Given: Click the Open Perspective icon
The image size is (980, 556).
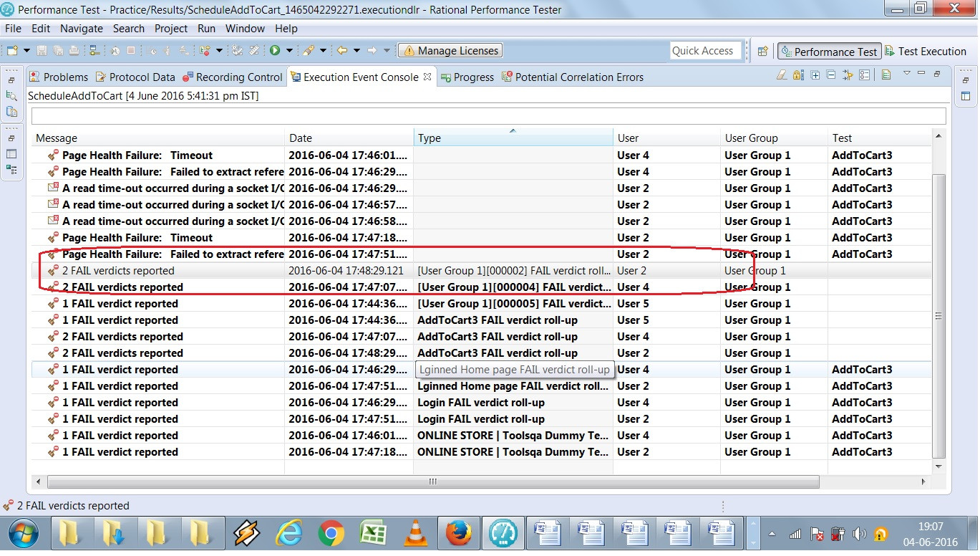Looking at the screenshot, I should 762,52.
